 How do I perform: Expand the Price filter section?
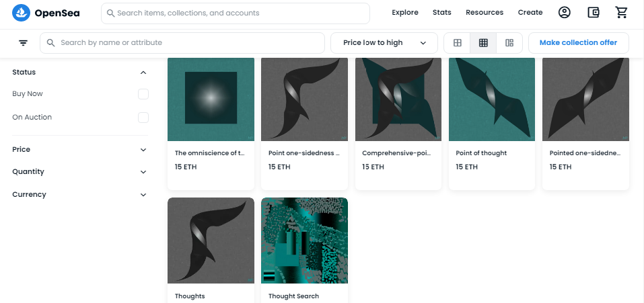point(143,150)
